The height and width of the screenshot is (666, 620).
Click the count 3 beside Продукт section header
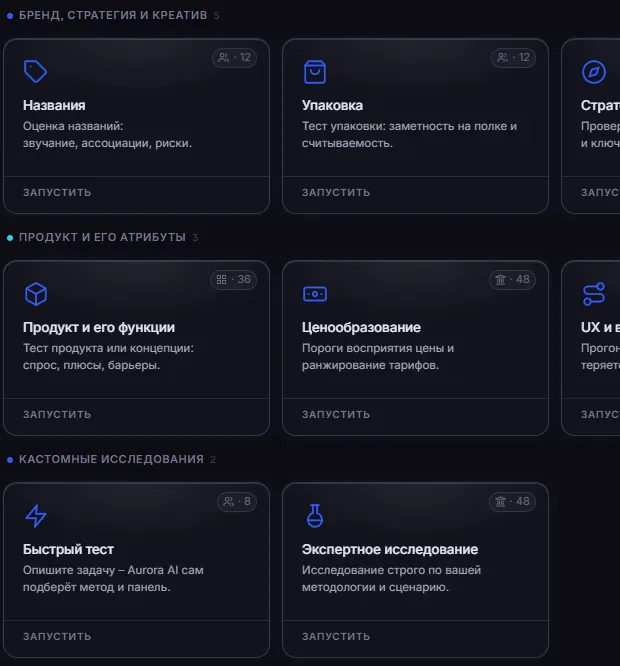[195, 237]
